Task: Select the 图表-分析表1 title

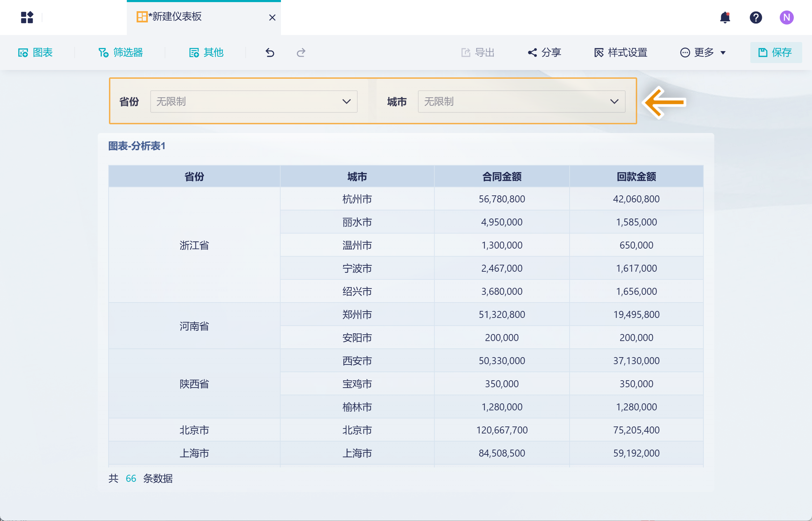Action: pyautogui.click(x=137, y=146)
